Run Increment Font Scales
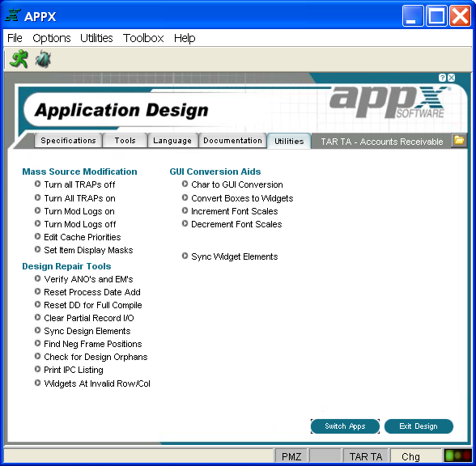Screen dimensions: 476x466 pyautogui.click(x=235, y=211)
